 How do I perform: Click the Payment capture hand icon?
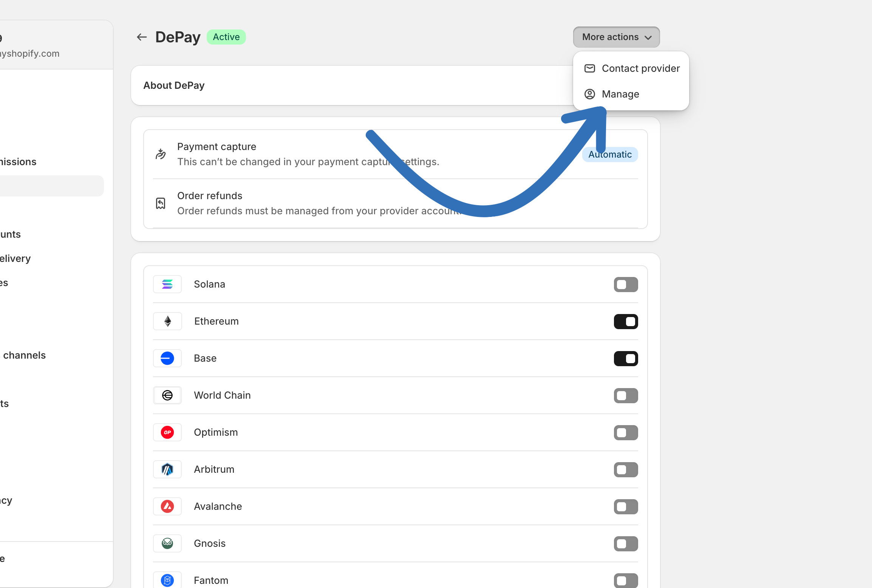(161, 154)
